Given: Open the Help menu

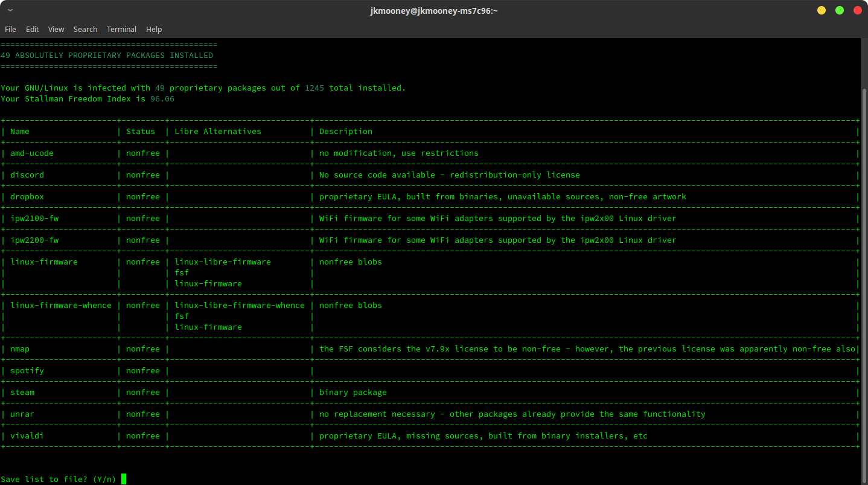Looking at the screenshot, I should pyautogui.click(x=154, y=29).
